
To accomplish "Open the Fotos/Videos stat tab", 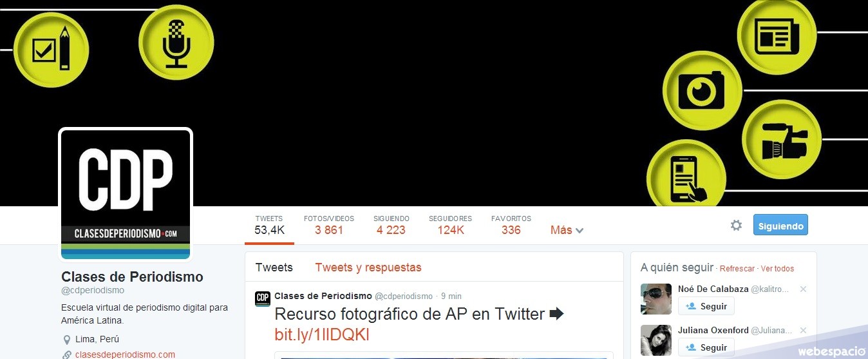I will tap(329, 225).
